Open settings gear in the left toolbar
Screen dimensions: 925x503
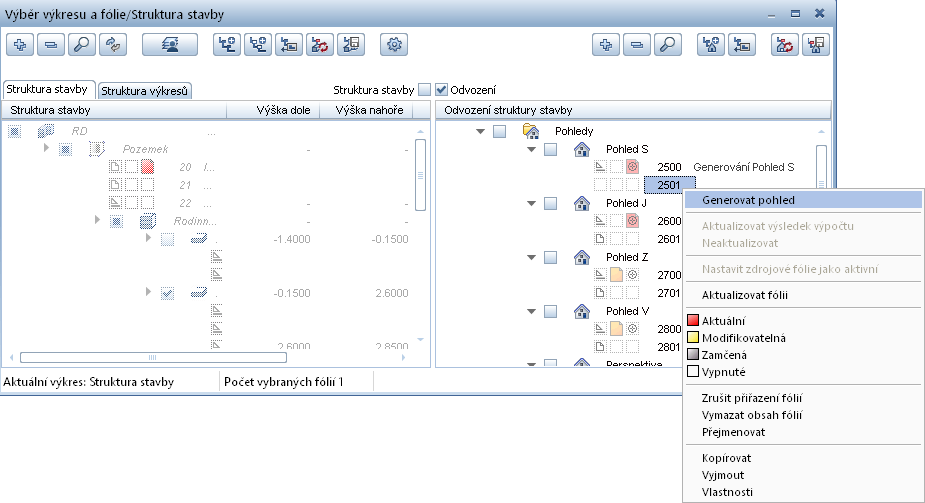(x=394, y=45)
